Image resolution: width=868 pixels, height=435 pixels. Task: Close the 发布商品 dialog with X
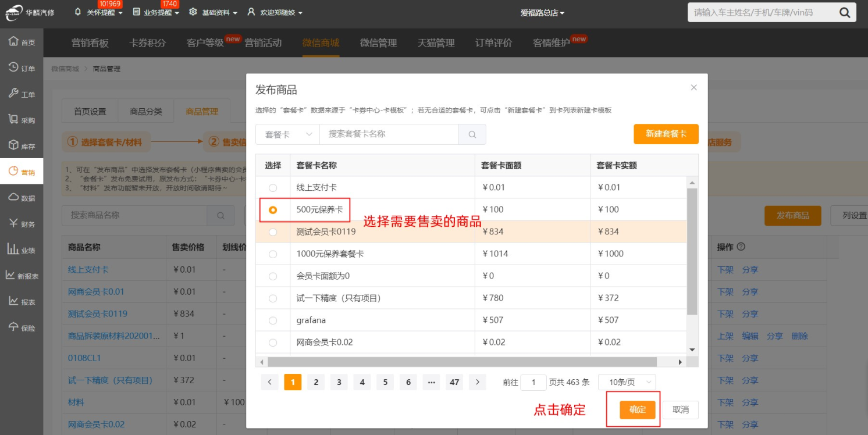tap(693, 88)
